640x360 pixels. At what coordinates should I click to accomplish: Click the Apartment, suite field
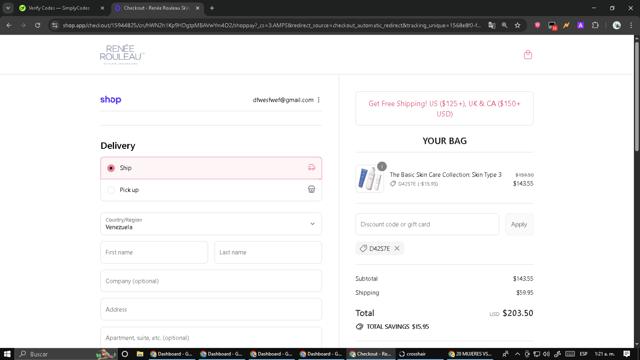pyautogui.click(x=211, y=338)
